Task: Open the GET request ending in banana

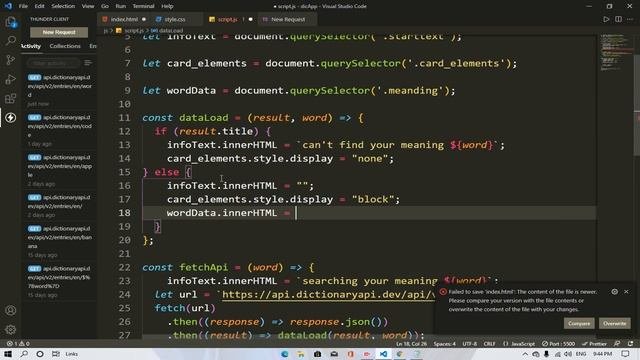Action: (60, 242)
